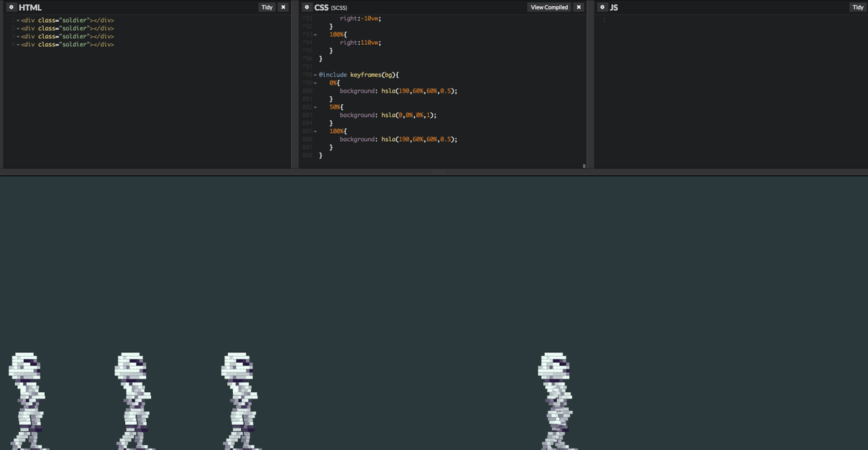
Task: Click the CSS editor scrollbar thumb
Action: pos(584,166)
